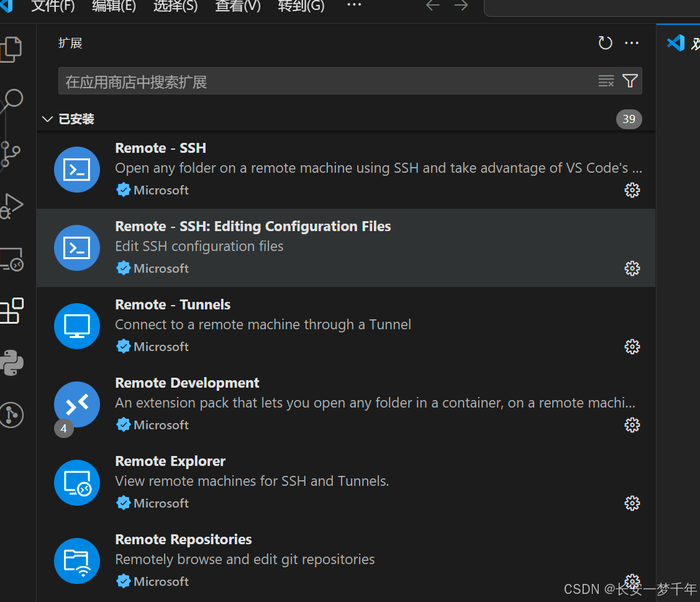The image size is (700, 602).
Task: Click 'Remotely browse and edit git repositories'
Action: (245, 560)
